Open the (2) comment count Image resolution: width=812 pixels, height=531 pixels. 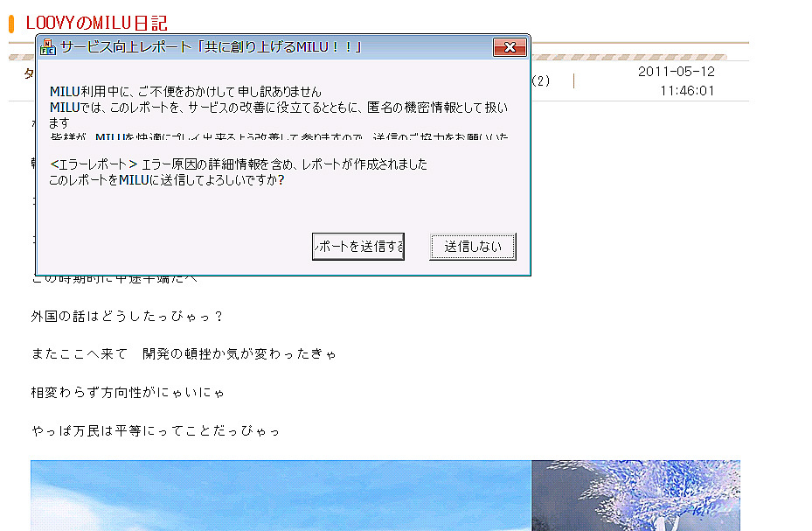[541, 81]
